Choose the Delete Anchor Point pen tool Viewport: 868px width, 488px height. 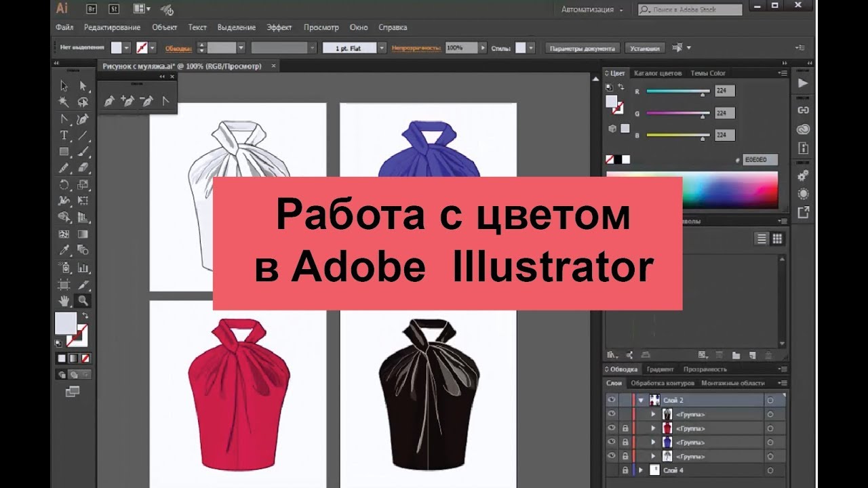click(x=146, y=102)
